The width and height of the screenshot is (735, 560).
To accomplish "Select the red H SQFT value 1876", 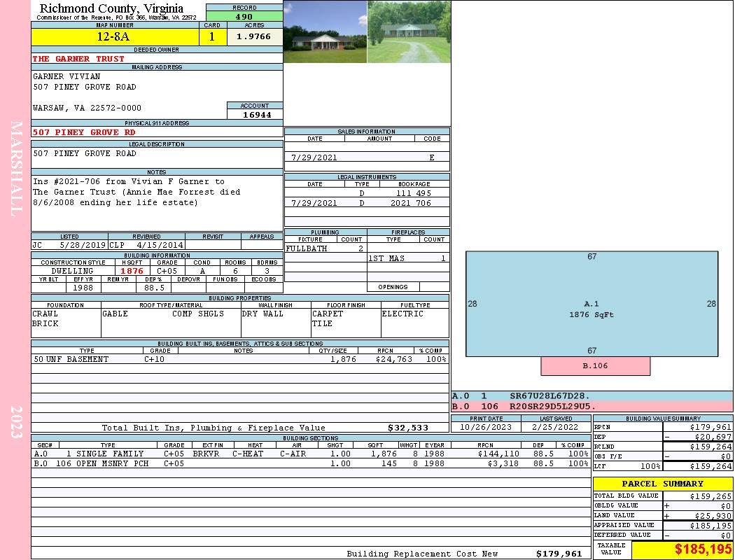I will click(x=132, y=271).
